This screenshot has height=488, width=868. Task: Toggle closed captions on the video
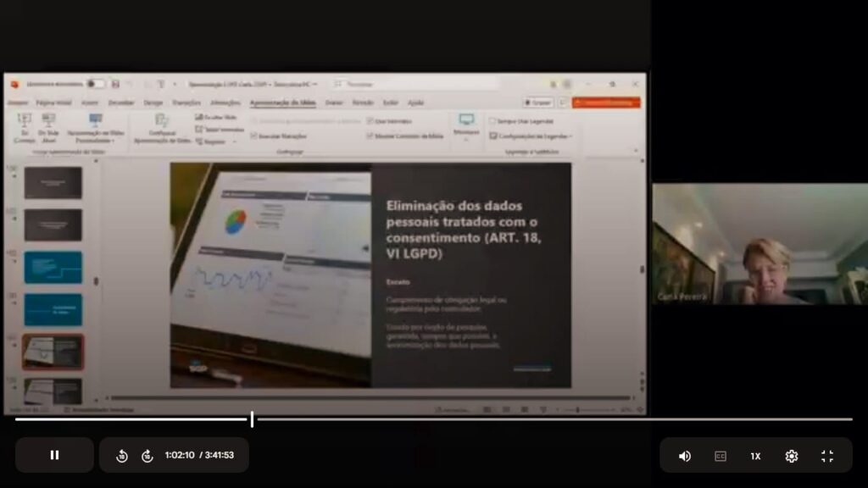click(x=721, y=456)
